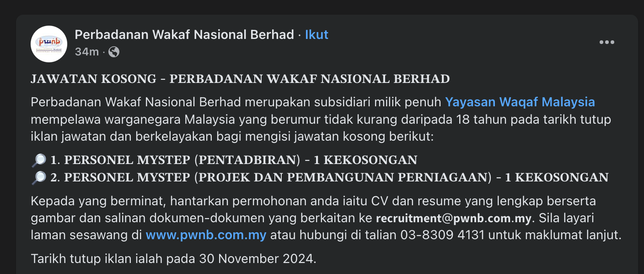Screen dimensions: 644x274
Task: Open the Yayasan Waqaf Malaysia link
Action: [x=520, y=102]
